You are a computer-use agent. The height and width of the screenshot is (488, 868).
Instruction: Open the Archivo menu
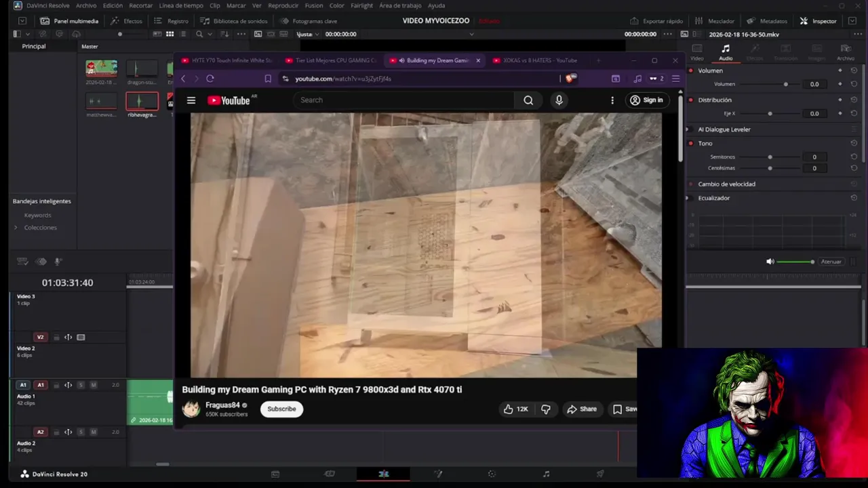(86, 5)
